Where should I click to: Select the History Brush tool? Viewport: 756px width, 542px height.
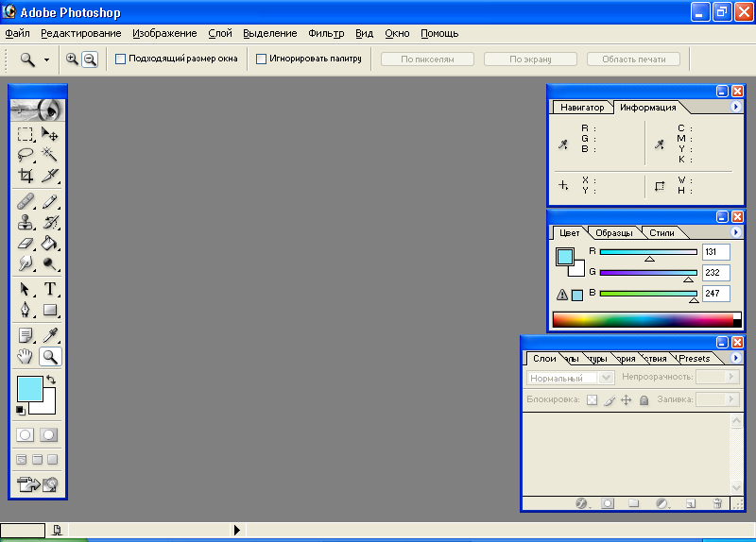click(50, 222)
